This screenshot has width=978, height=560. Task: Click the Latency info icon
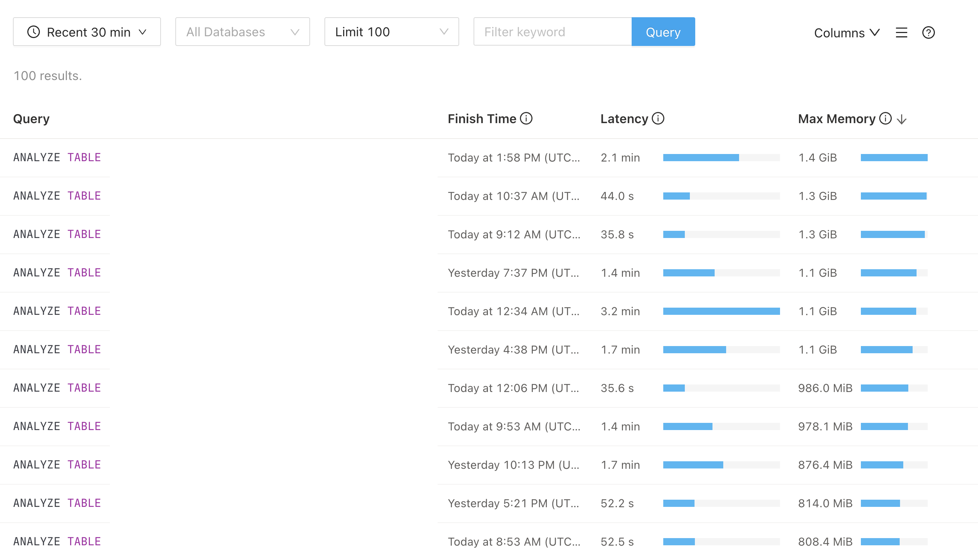coord(658,118)
